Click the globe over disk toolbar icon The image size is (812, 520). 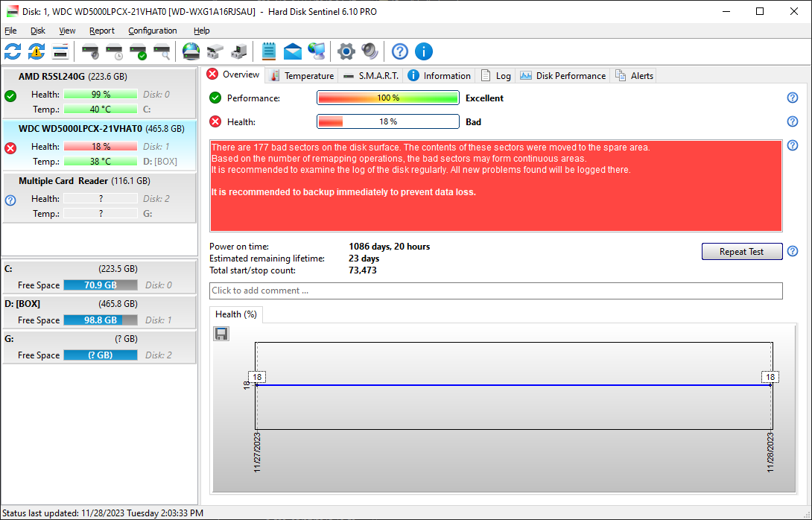191,51
